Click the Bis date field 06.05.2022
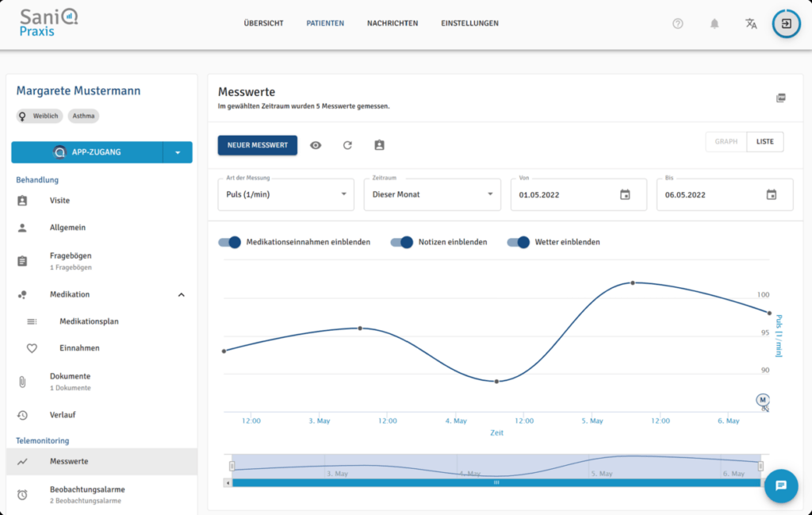 coord(725,194)
